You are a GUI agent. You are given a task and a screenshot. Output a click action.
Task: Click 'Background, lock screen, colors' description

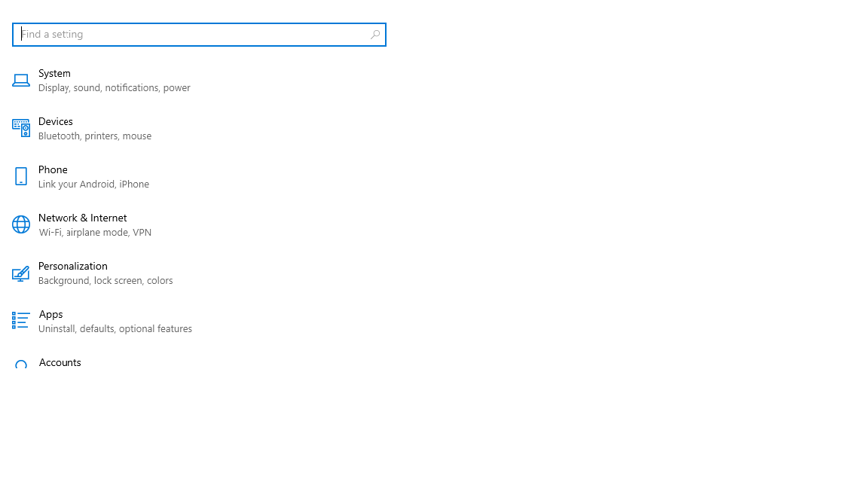click(105, 280)
